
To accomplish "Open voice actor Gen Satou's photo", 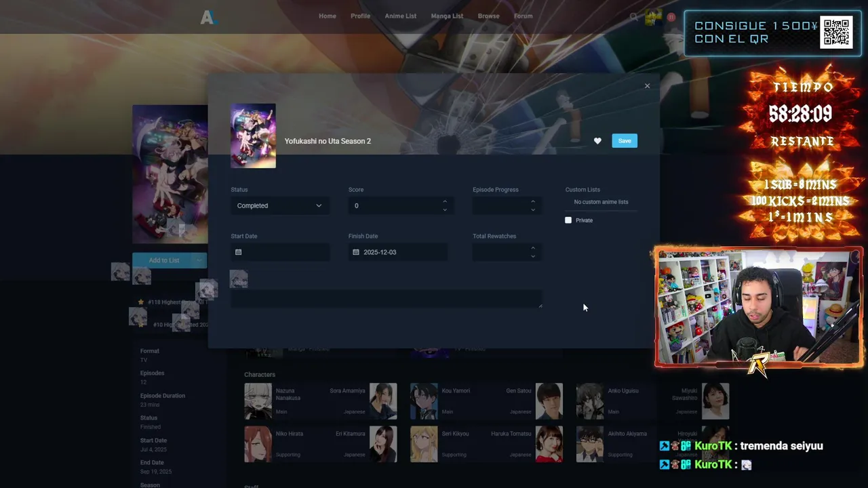I will click(x=549, y=401).
